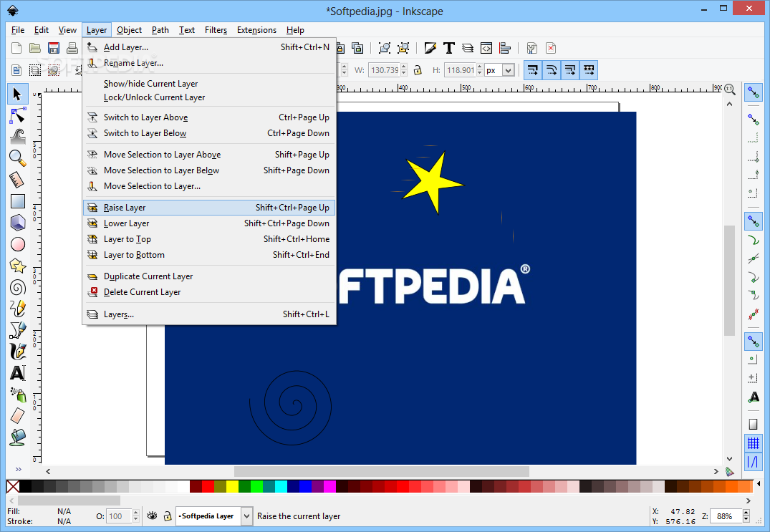The width and height of the screenshot is (770, 532).
Task: Toggle snap to grid button
Action: click(754, 443)
